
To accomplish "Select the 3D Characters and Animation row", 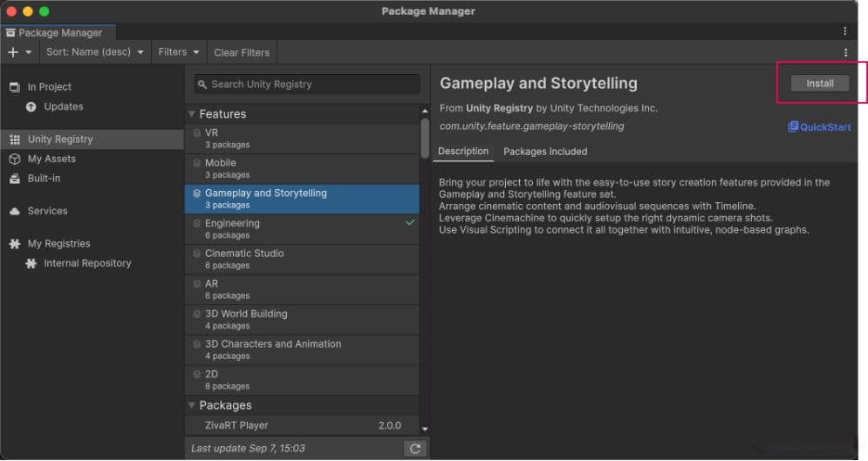I will coord(302,349).
